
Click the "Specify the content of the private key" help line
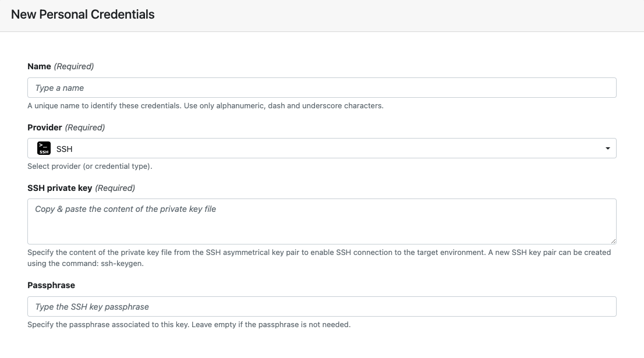(319, 258)
